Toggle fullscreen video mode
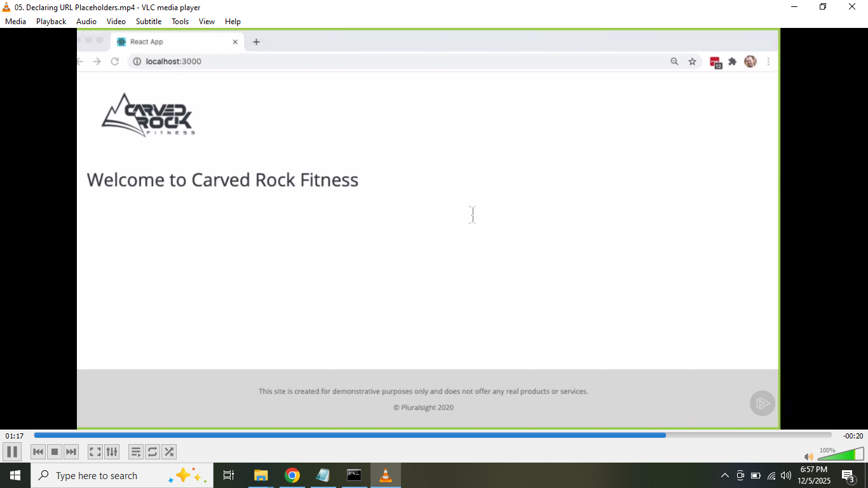The image size is (868, 488). 95,452
